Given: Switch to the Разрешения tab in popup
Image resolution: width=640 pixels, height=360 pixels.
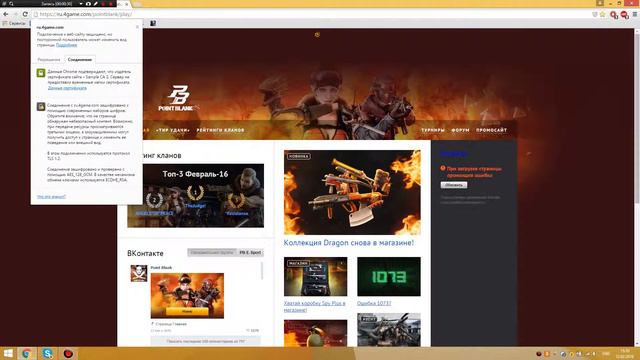Looking at the screenshot, I should 49,60.
